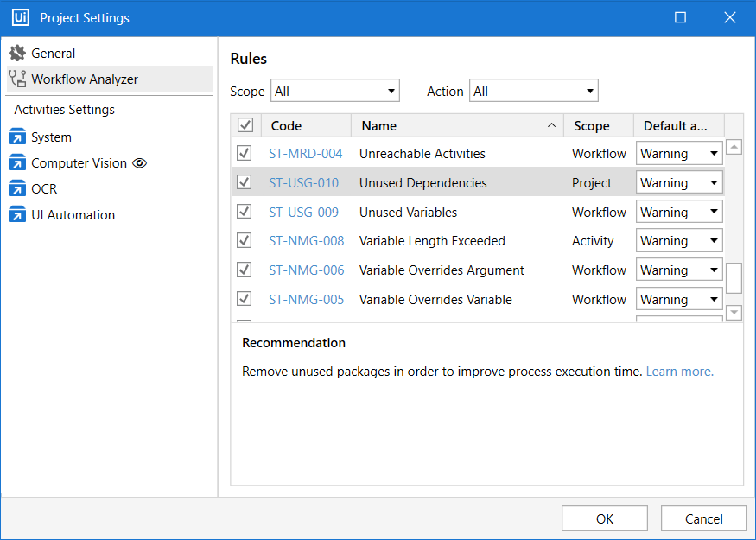Click the UiPath logo in title bar
Screen dimensions: 756x540
click(x=20, y=18)
